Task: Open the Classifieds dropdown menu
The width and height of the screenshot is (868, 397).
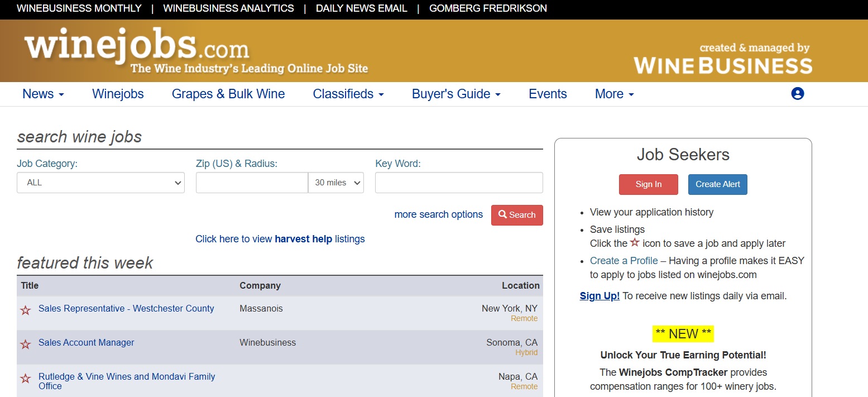Action: tap(348, 94)
